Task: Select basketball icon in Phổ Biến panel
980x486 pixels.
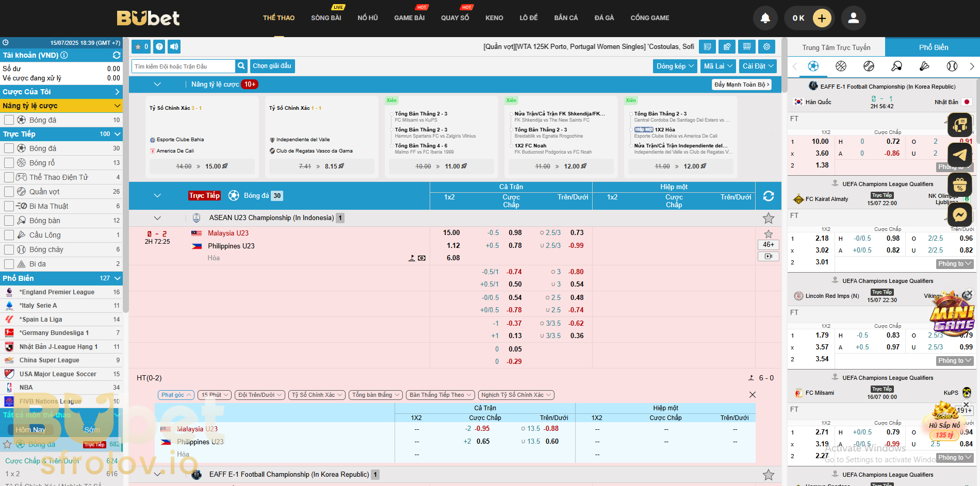Action: tap(841, 66)
